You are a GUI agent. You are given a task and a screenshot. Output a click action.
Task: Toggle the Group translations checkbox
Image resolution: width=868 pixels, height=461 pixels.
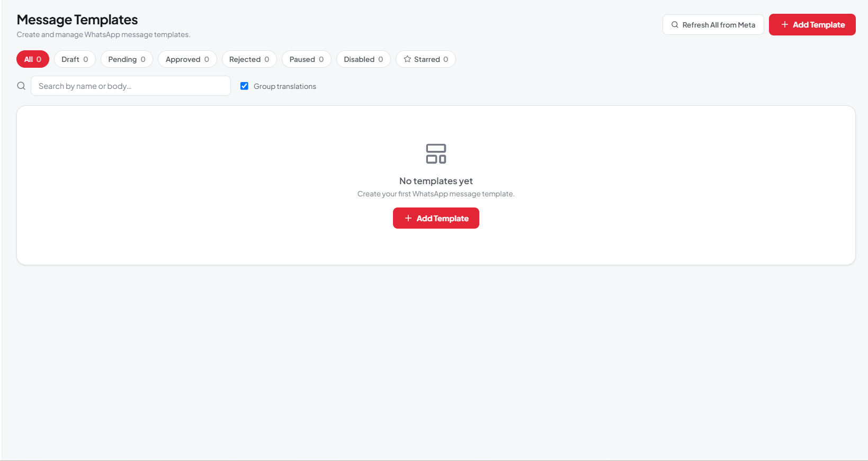pyautogui.click(x=244, y=86)
